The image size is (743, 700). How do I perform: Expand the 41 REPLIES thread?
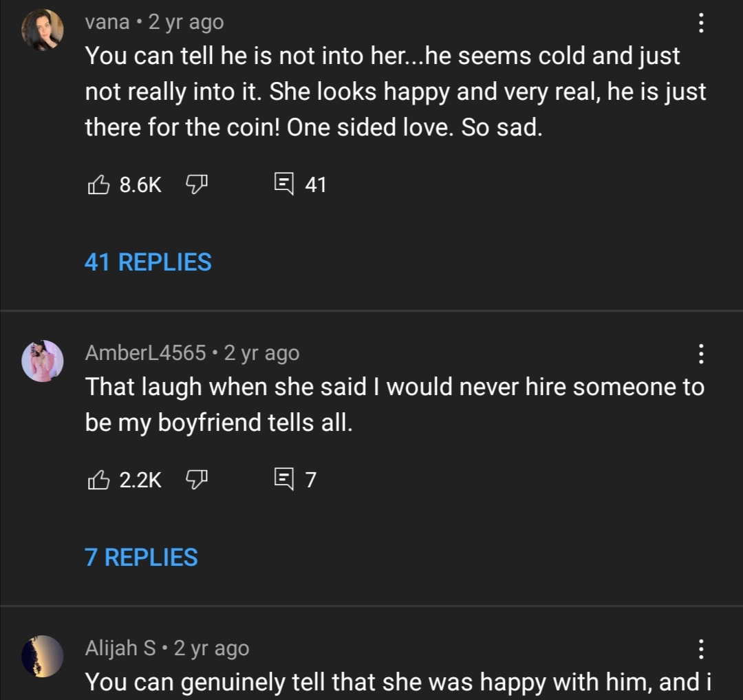pos(148,262)
